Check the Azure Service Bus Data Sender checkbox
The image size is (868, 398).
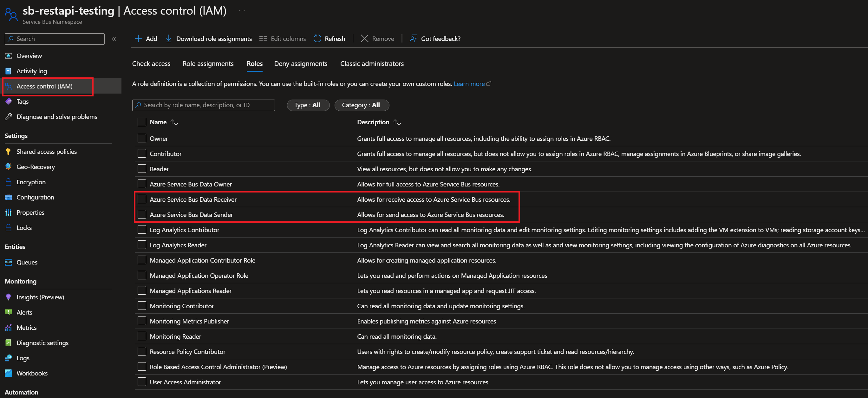[x=141, y=214]
